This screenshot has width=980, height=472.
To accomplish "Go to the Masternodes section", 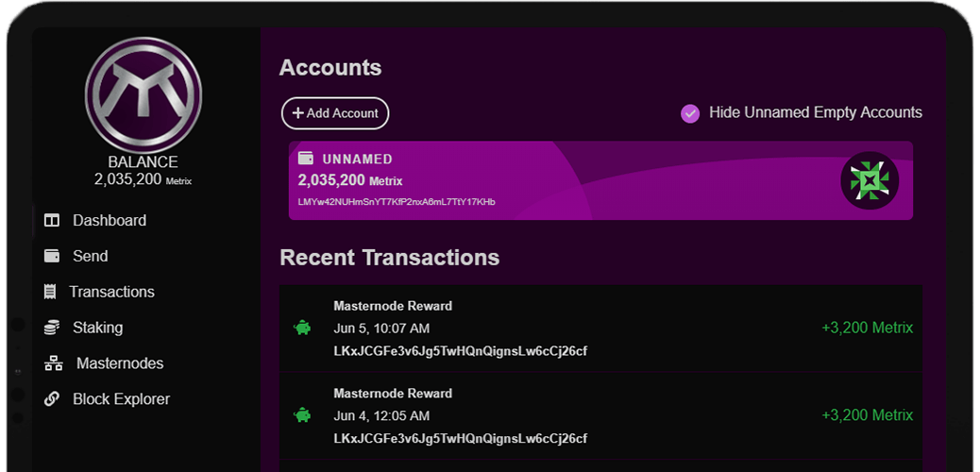I will tap(120, 363).
